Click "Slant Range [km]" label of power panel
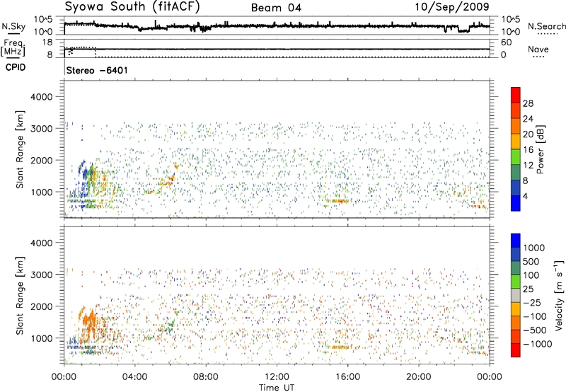 tap(20, 149)
